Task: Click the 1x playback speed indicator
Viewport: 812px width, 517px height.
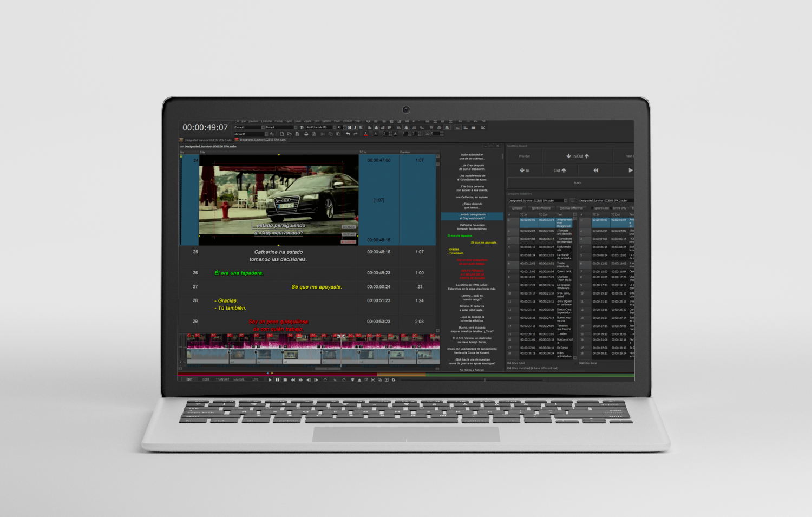Action: click(x=335, y=379)
